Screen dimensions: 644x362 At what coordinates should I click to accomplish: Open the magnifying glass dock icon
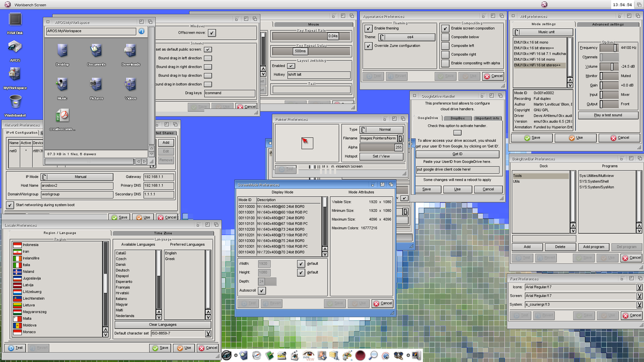click(373, 355)
